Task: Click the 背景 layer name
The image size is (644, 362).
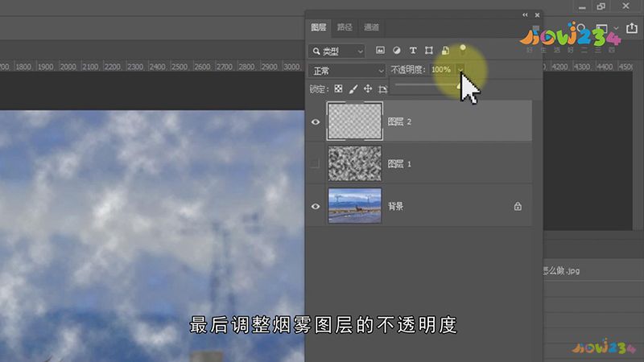Action: [x=395, y=206]
